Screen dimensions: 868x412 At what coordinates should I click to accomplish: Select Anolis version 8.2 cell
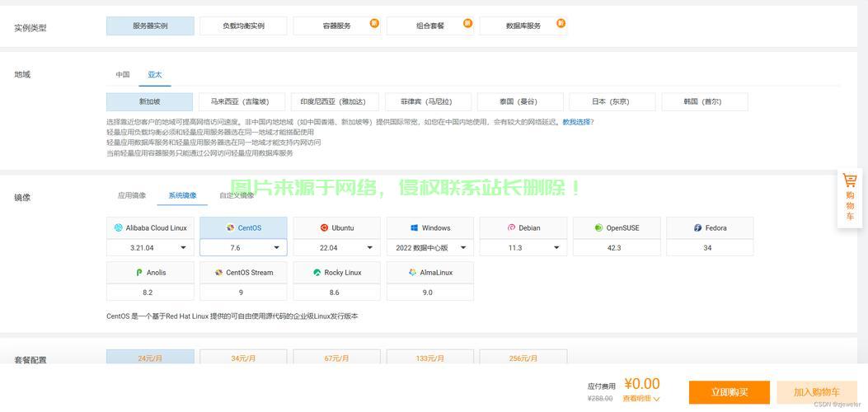(150, 293)
